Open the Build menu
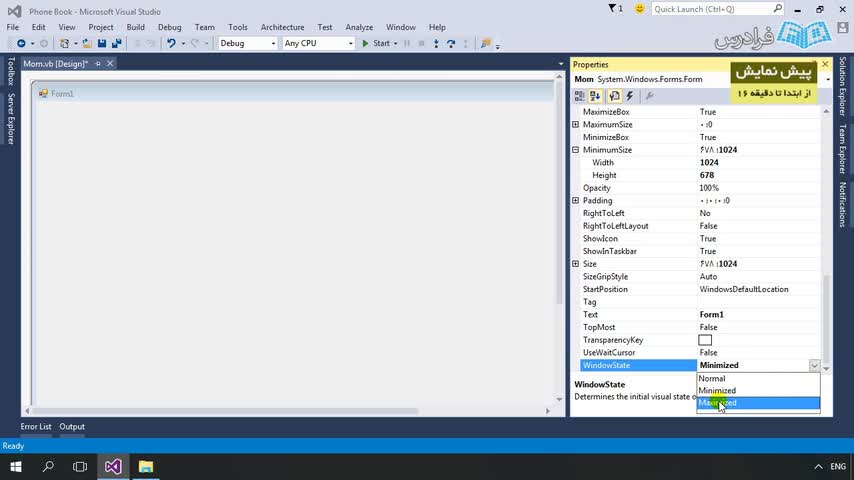The image size is (854, 480). [x=136, y=27]
